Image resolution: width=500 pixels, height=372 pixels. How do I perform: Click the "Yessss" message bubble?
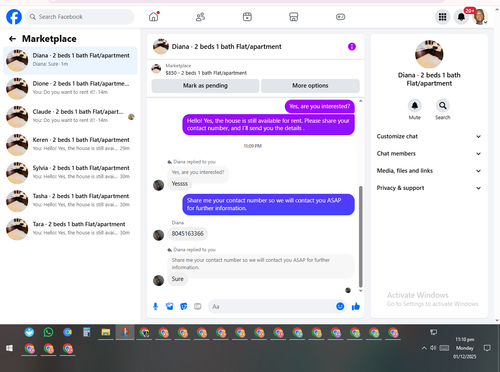click(x=180, y=184)
